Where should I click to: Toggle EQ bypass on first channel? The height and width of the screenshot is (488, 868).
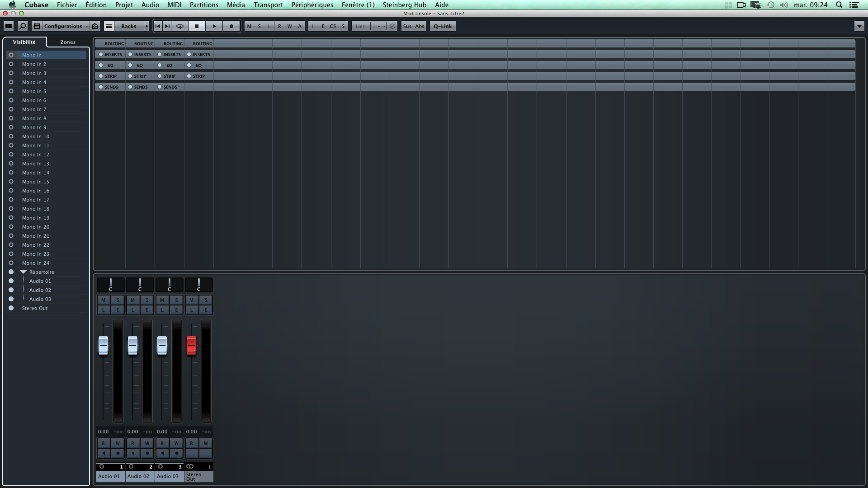(x=101, y=65)
